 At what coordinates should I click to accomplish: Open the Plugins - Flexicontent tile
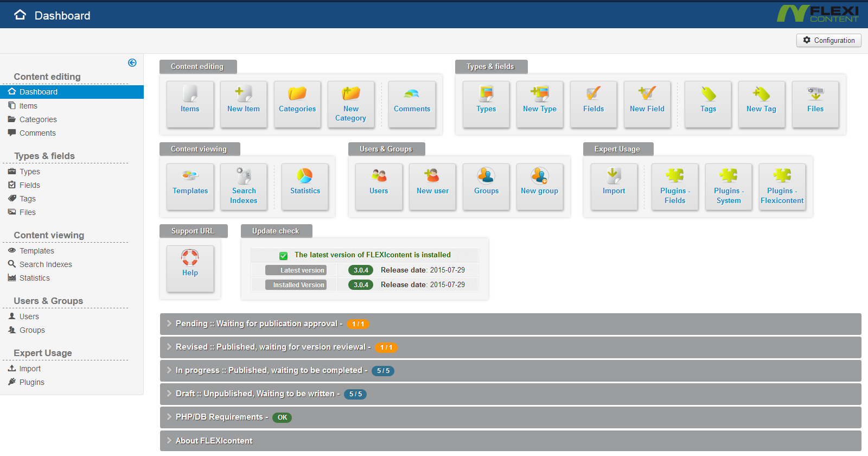[782, 187]
